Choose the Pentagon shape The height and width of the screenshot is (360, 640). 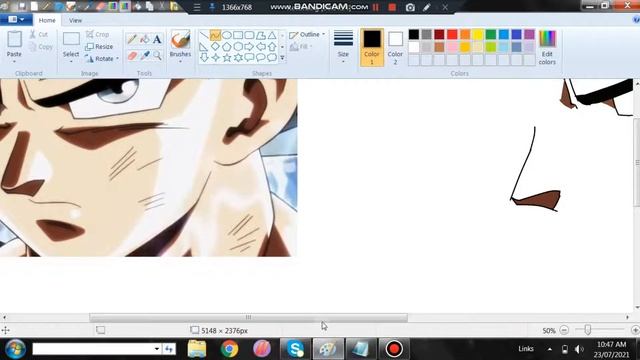point(227,47)
